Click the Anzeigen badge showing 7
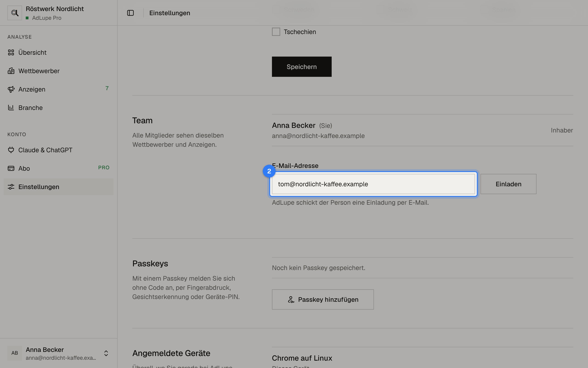 107,88
